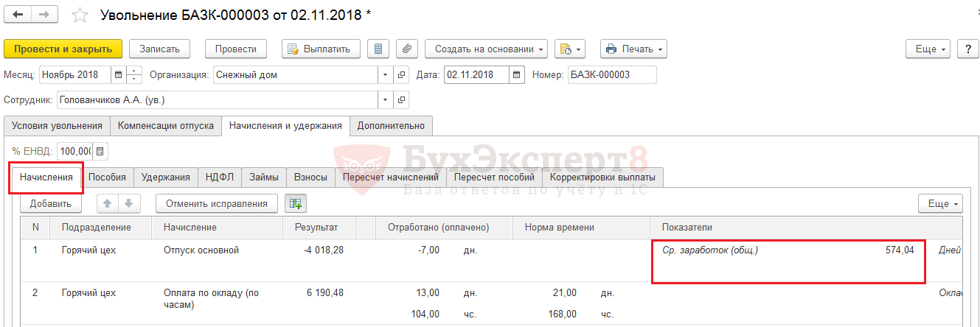The width and height of the screenshot is (980, 327).
Task: Click the Ср. заработок value 574,04
Action: (x=900, y=250)
